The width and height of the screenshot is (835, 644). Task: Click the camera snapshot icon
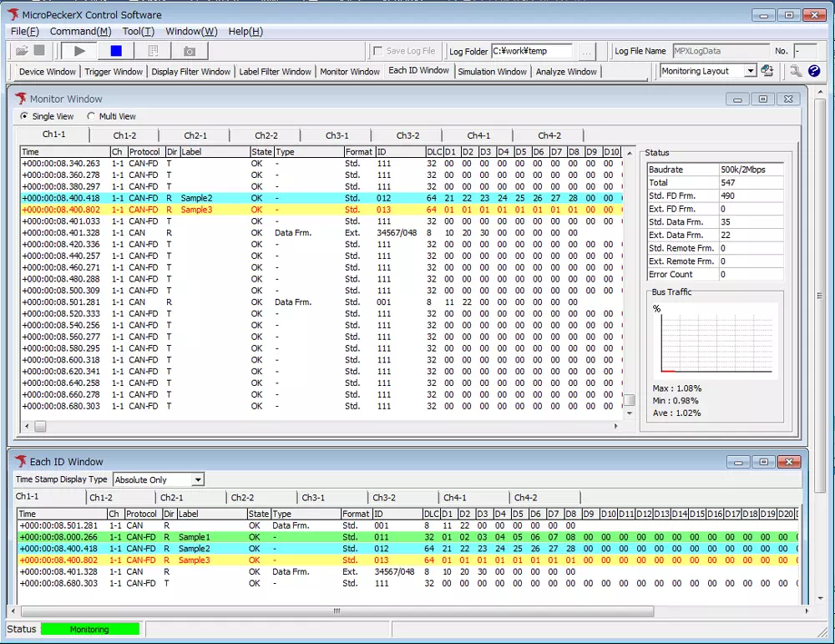[190, 51]
